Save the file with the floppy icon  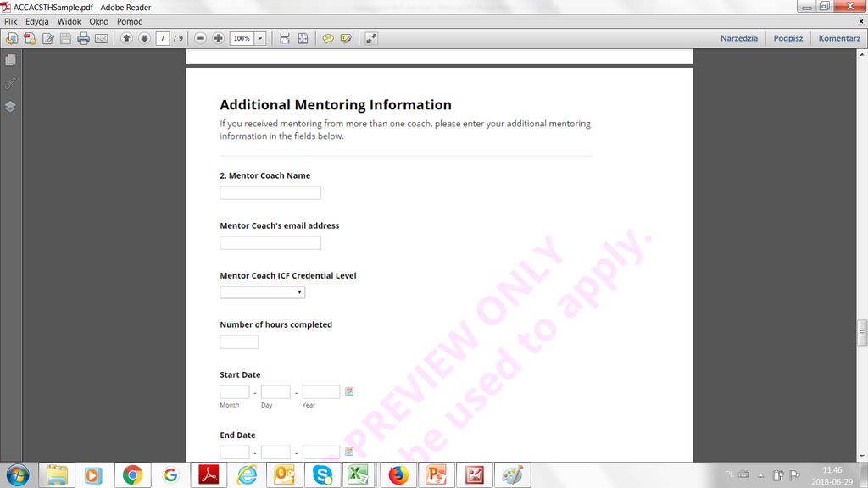pyautogui.click(x=65, y=38)
